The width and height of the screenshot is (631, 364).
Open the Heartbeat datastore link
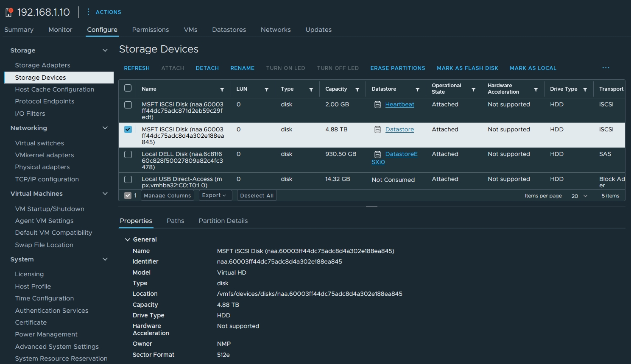pos(399,104)
